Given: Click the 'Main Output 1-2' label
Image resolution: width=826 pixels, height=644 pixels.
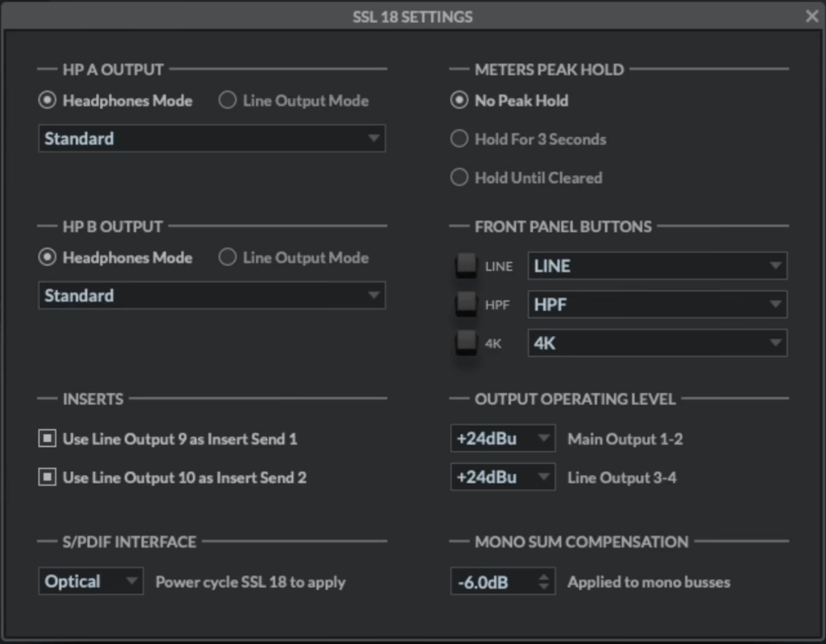Looking at the screenshot, I should [625, 439].
